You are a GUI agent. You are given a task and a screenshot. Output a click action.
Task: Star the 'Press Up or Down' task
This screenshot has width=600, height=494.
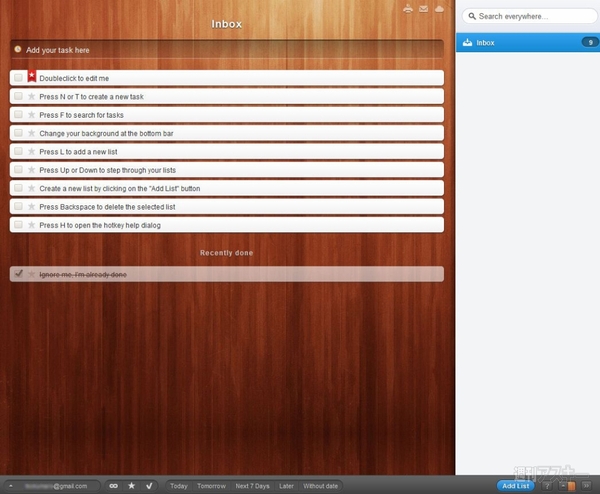[x=32, y=170]
